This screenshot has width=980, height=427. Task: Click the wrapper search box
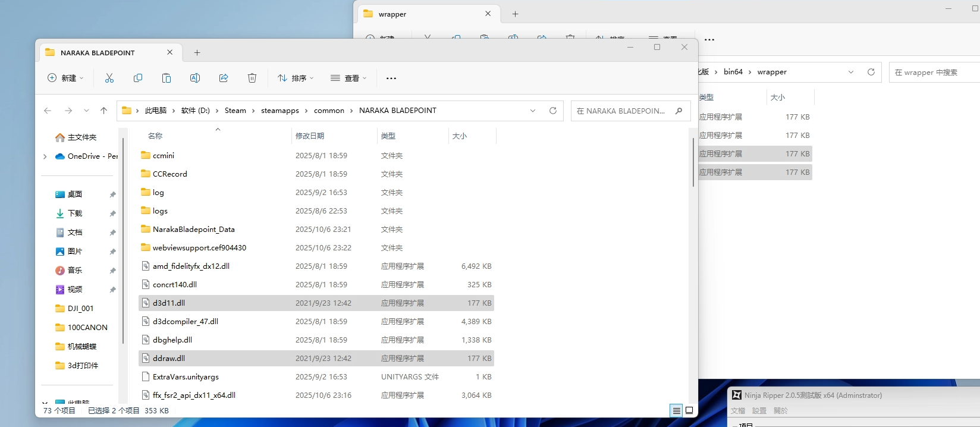coord(934,72)
